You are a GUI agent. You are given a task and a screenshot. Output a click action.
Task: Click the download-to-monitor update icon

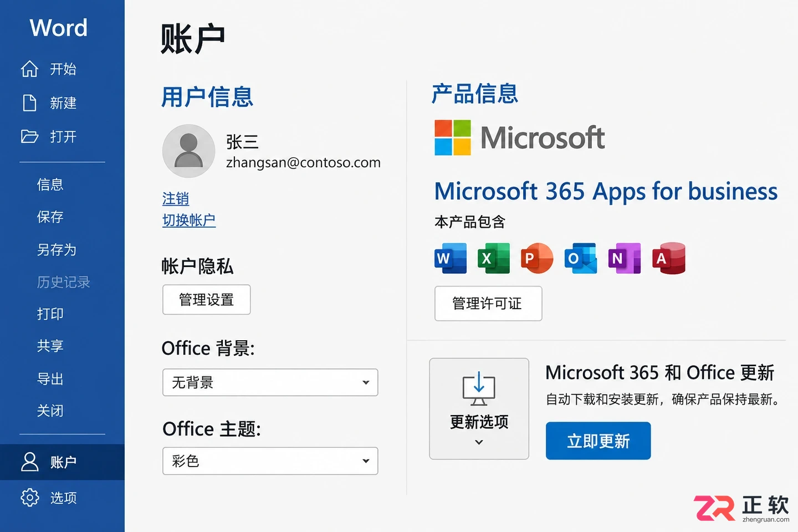click(479, 389)
